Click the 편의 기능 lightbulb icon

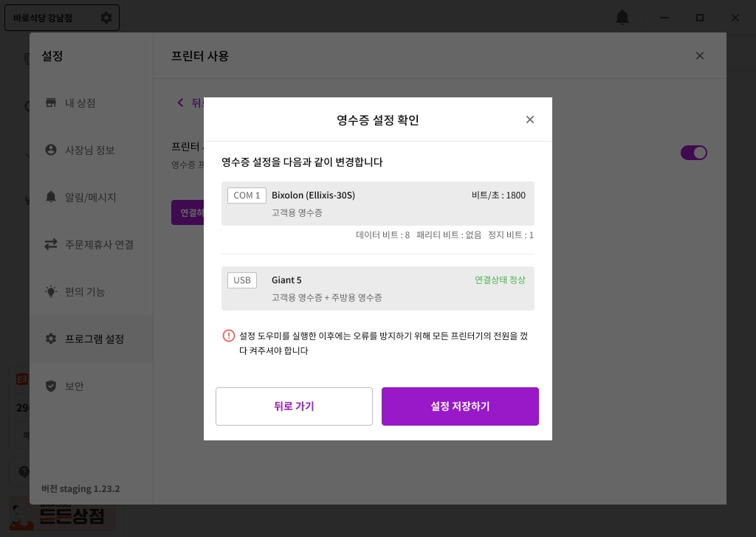[51, 291]
